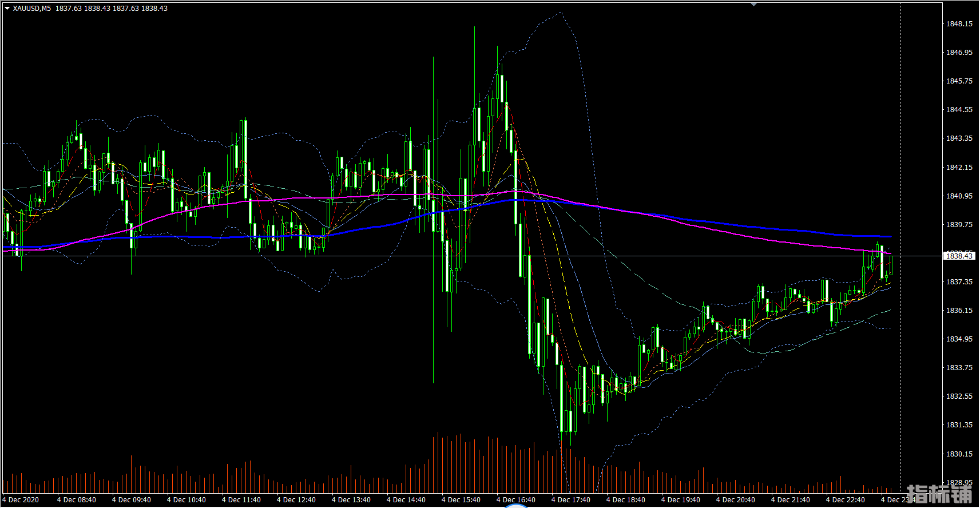This screenshot has height=508, width=980.
Task: Click the 1837.35 price axis label
Action: 959,281
